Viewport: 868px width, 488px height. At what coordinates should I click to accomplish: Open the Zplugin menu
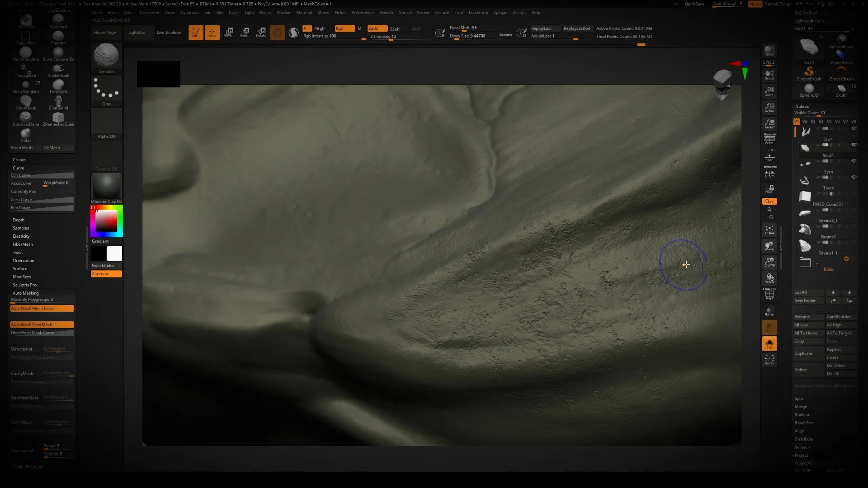[x=500, y=12]
